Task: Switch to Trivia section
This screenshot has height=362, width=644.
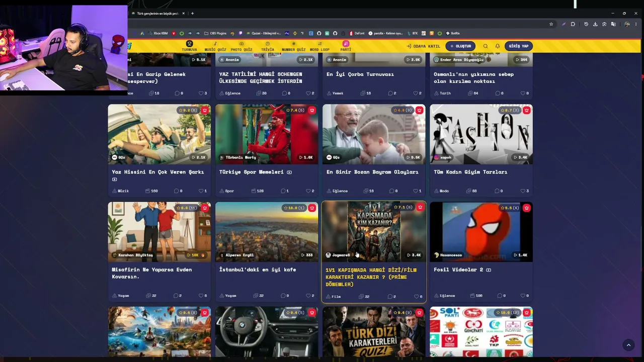Action: 268,46
